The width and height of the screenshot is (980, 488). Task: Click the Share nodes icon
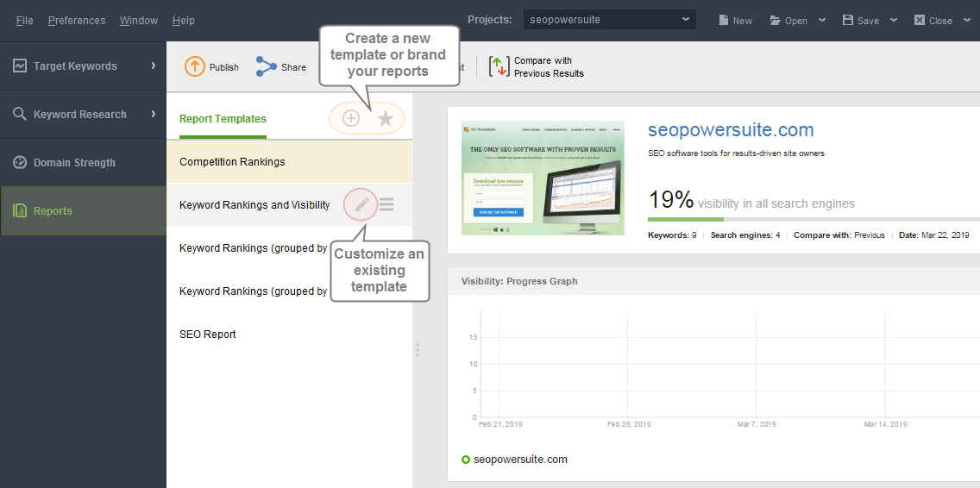(267, 67)
